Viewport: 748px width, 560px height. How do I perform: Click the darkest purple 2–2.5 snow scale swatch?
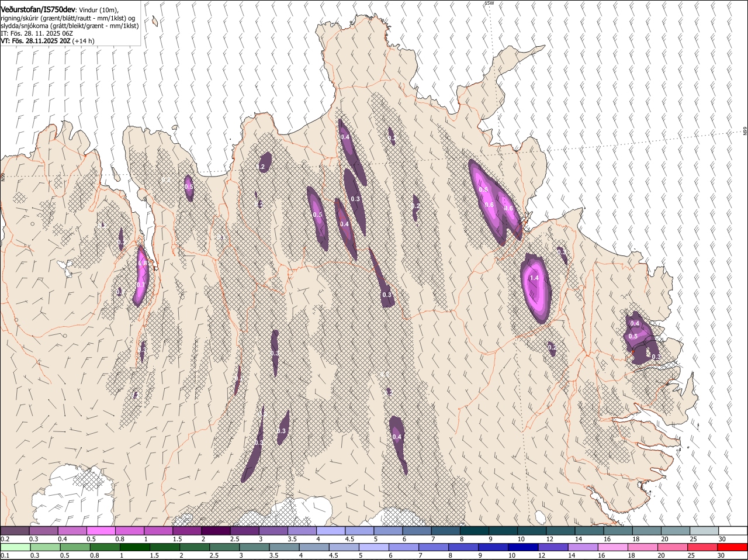pos(216,530)
